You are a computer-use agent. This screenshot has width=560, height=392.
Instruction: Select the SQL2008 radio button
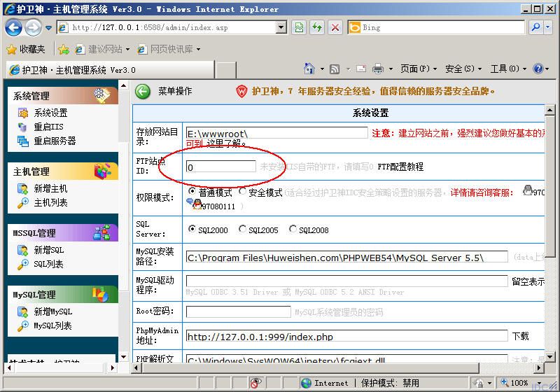click(293, 228)
